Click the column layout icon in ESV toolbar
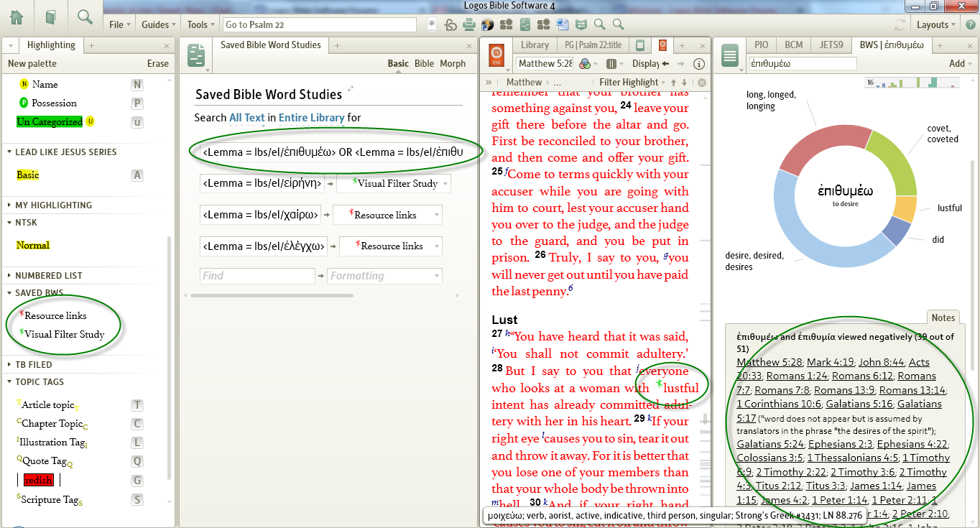 (x=611, y=63)
